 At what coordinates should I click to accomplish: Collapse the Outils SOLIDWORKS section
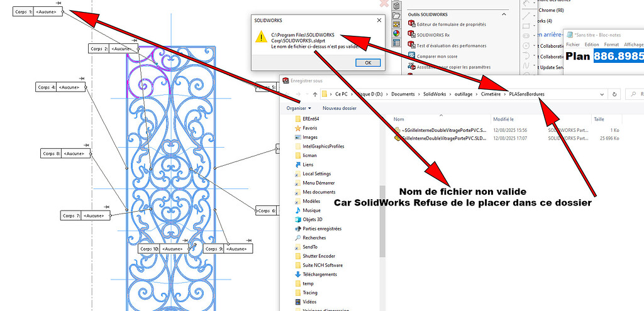click(504, 14)
